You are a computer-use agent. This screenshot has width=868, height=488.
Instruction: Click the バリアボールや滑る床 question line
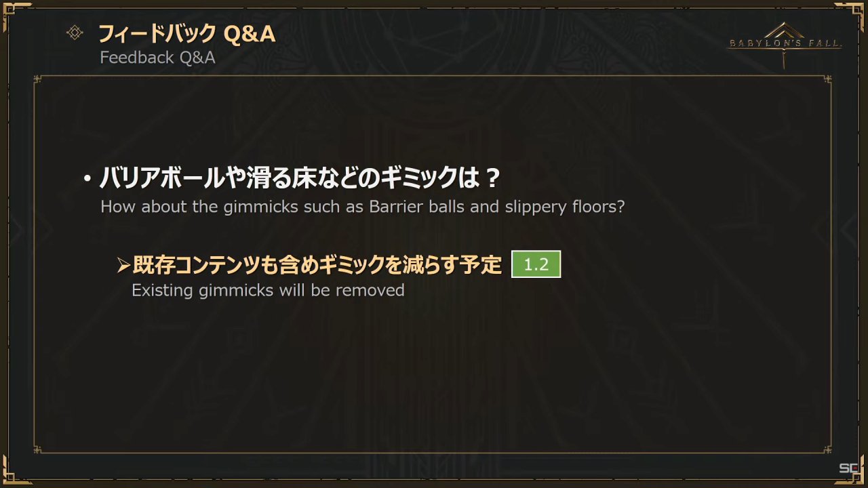300,179
